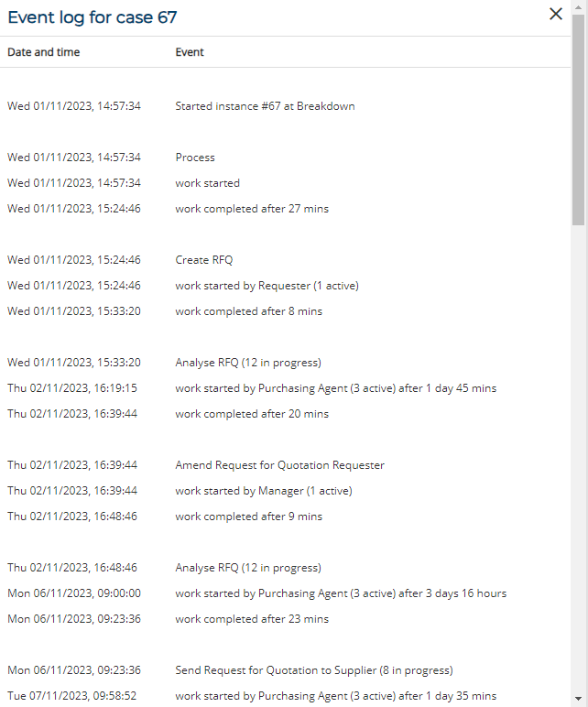Select Purchasing Agent entry after 3 days 16 hours
This screenshot has width=588, height=707.
pyautogui.click(x=341, y=593)
